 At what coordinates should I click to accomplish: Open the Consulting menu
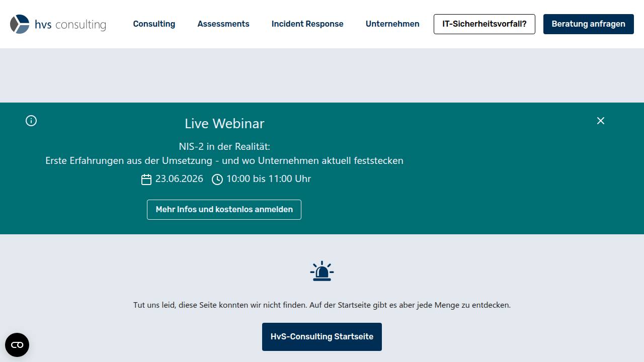coord(154,24)
